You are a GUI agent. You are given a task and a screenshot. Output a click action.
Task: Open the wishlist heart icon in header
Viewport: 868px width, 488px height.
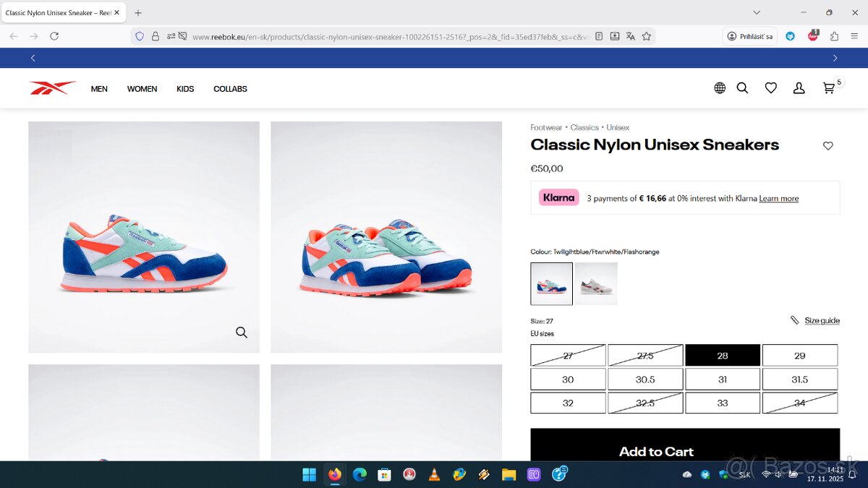(x=770, y=87)
